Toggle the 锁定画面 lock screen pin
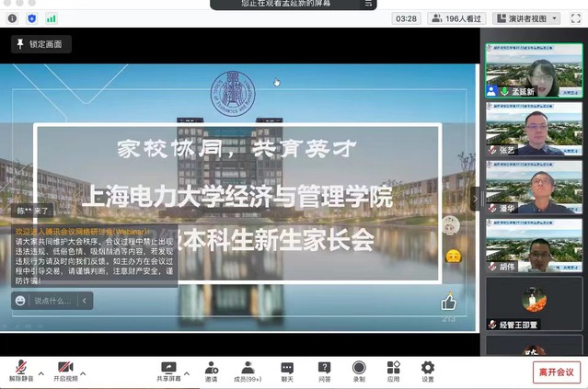This screenshot has width=588, height=389. [x=41, y=44]
